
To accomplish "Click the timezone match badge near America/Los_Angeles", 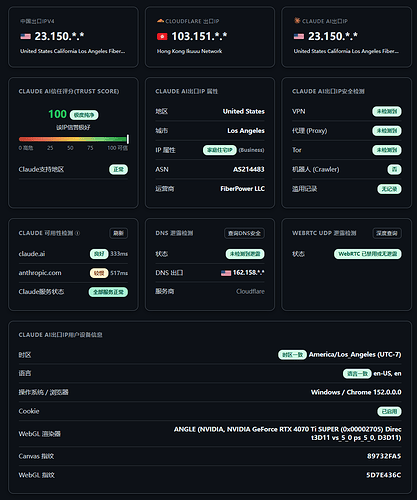I will 292,355.
